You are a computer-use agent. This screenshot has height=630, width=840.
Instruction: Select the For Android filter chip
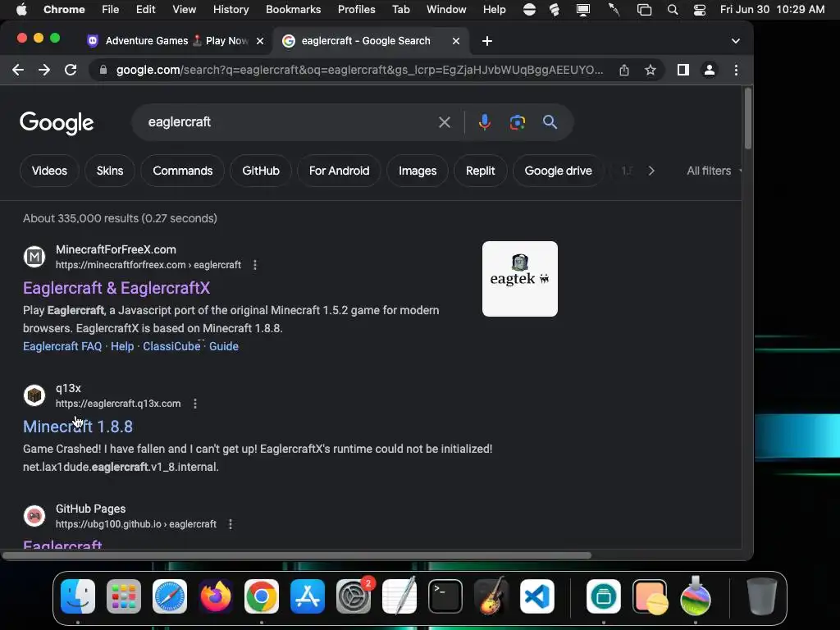tap(339, 171)
